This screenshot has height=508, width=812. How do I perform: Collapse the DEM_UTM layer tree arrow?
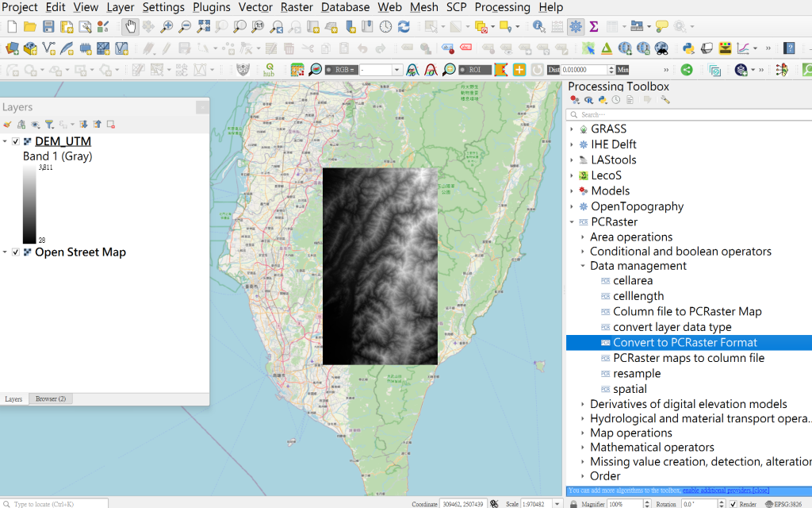[5, 141]
